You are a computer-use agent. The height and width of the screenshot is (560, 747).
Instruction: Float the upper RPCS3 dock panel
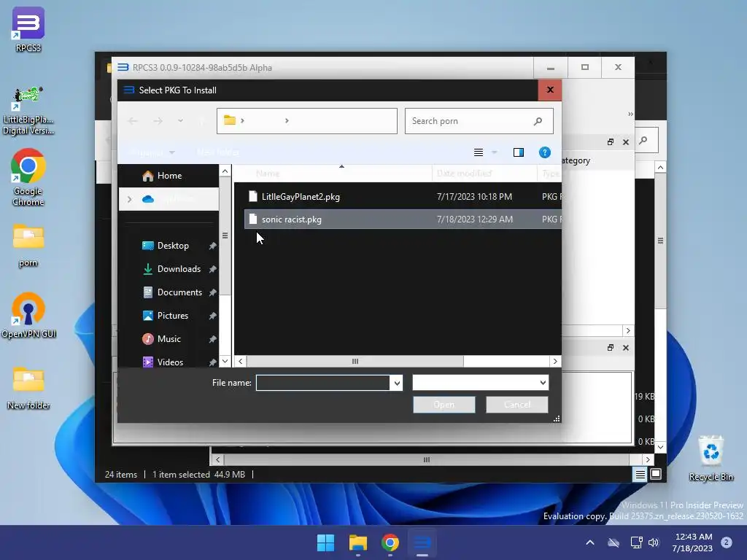click(x=611, y=142)
